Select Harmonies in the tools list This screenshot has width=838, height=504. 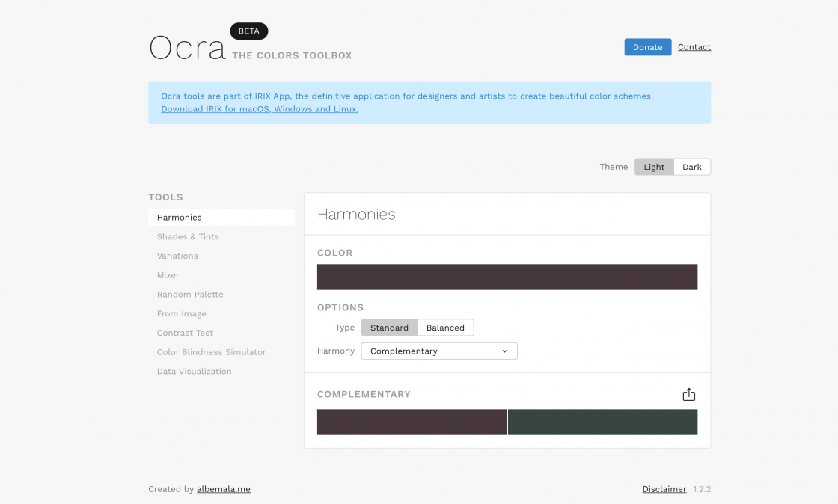180,218
